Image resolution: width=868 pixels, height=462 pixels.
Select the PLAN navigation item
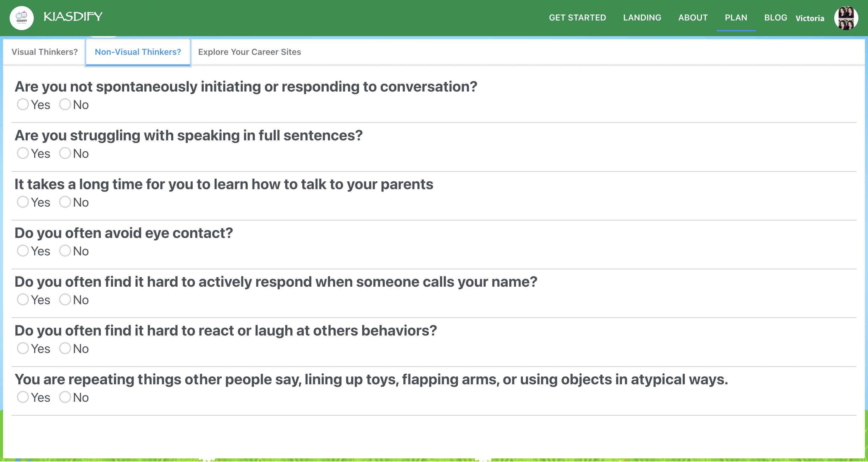click(x=736, y=17)
